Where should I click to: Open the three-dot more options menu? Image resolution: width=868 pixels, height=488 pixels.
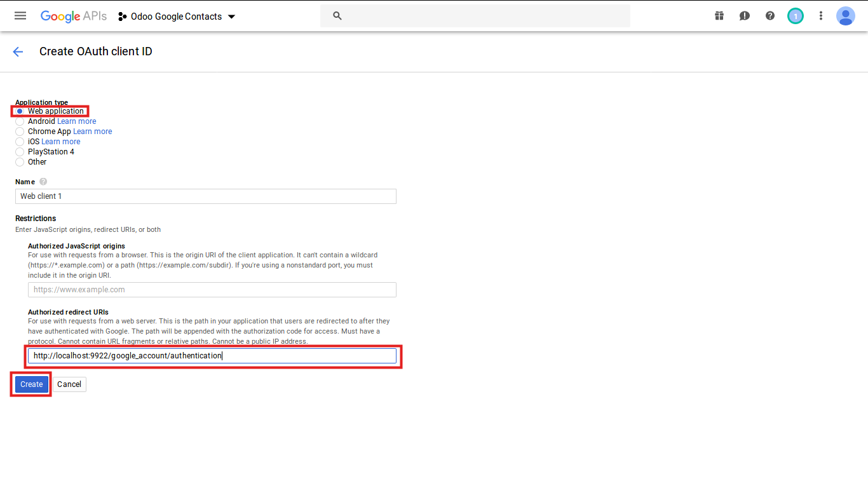(821, 16)
